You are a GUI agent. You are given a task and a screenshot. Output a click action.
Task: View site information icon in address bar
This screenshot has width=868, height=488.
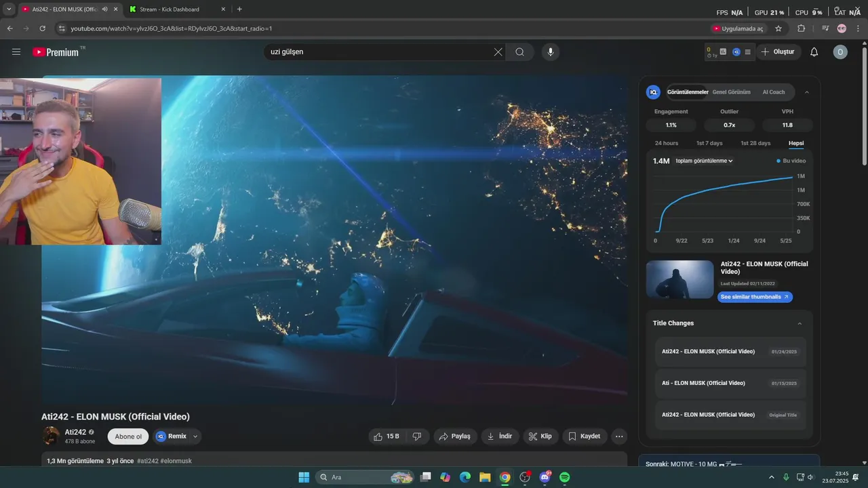click(62, 28)
